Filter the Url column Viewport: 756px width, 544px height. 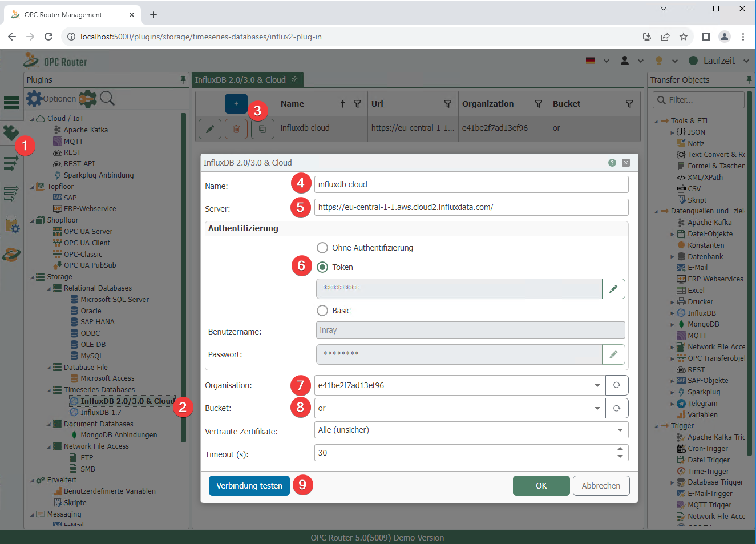tap(448, 104)
